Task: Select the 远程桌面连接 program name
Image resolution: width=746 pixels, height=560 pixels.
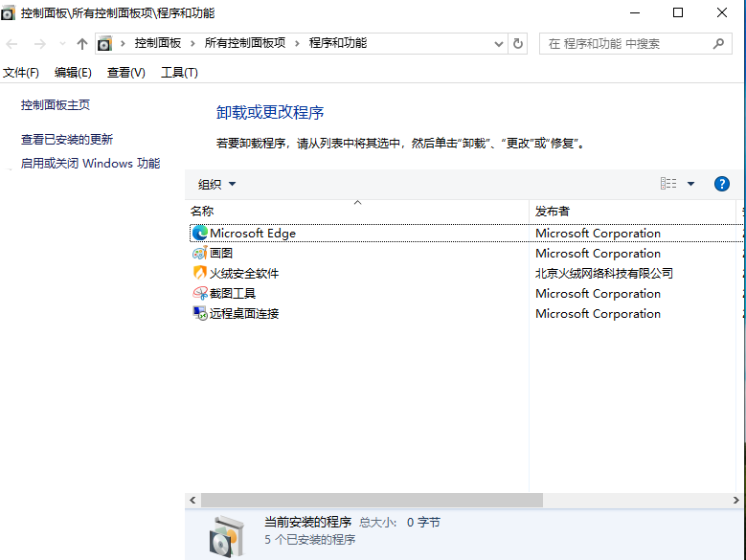Action: [244, 314]
